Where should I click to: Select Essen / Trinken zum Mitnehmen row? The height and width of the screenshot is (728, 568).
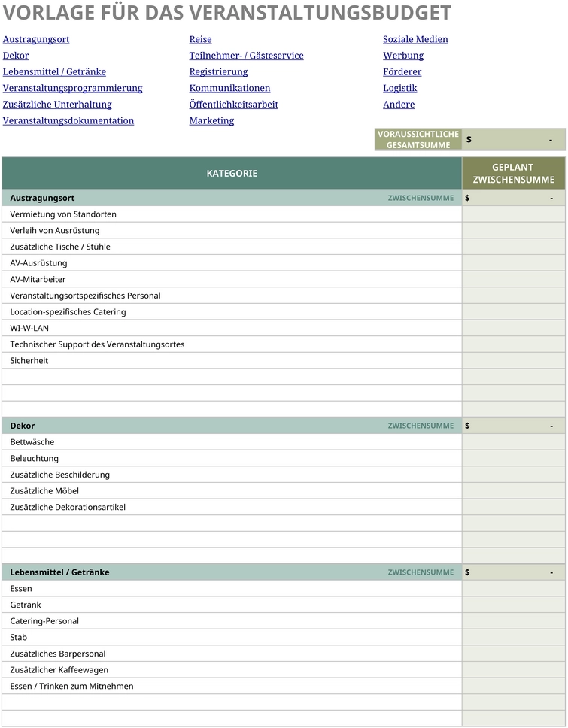coord(232,686)
